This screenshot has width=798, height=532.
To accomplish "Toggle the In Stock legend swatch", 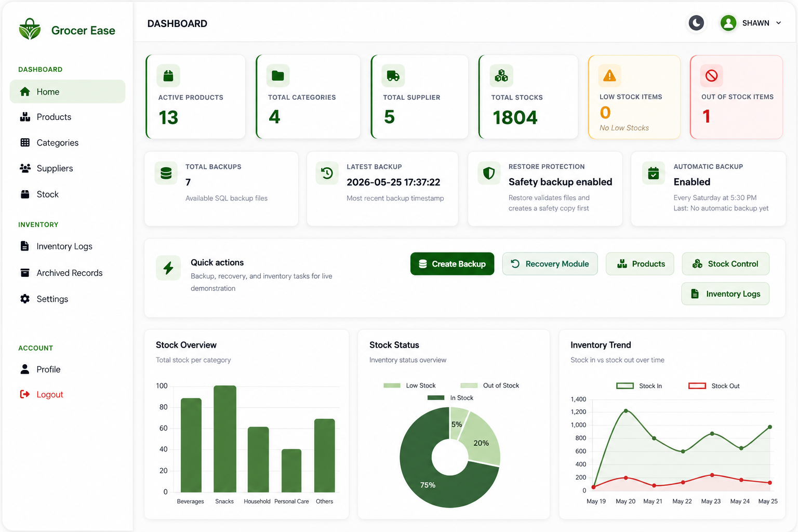I will coord(436,398).
